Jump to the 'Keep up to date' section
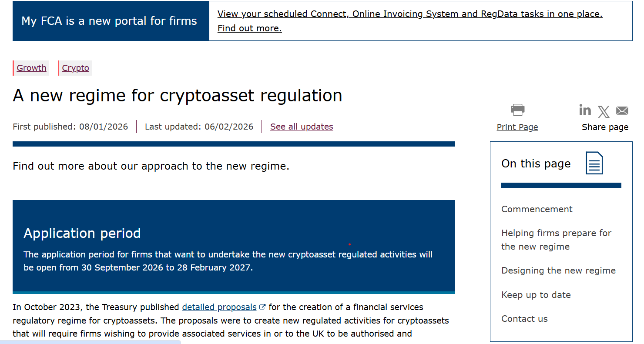644x344 pixels. [536, 294]
